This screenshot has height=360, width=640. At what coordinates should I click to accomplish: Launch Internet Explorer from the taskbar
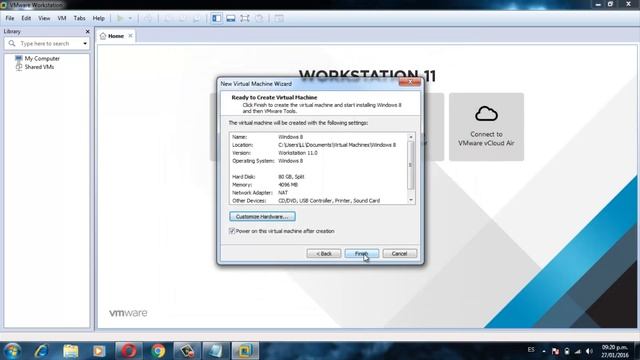pyautogui.click(x=42, y=351)
